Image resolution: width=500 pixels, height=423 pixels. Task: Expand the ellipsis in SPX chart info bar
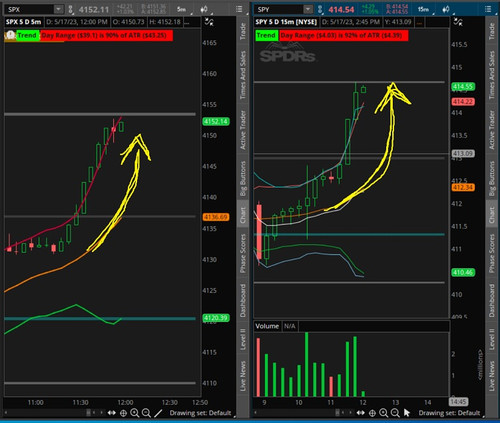pyautogui.click(x=187, y=22)
